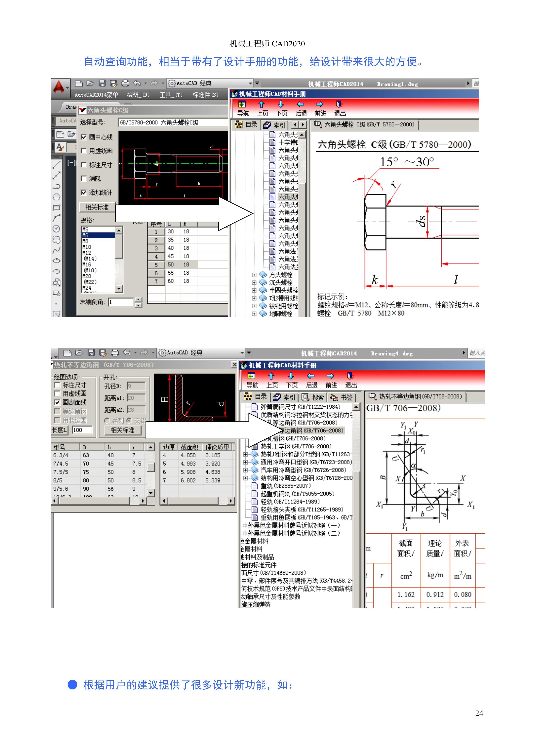Click the 上页 up arrow in the bolt handbook
This screenshot has height=756, width=534.
pyautogui.click(x=262, y=105)
